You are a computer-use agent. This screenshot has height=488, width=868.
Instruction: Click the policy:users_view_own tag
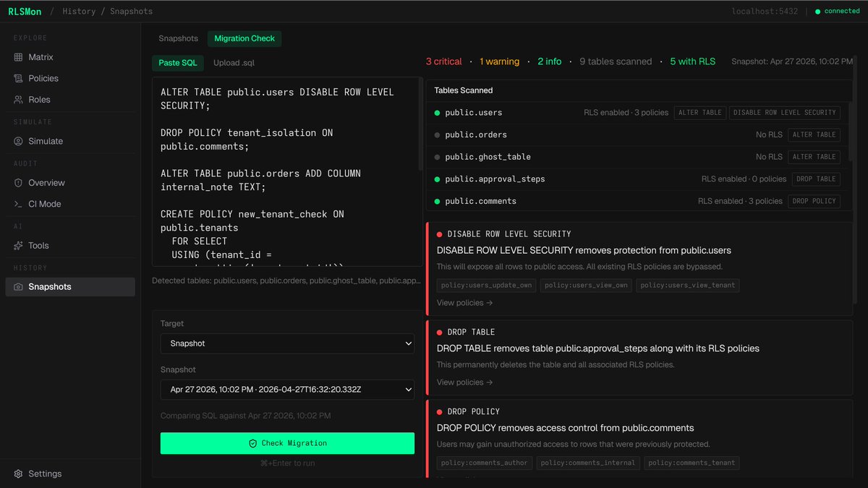coord(586,286)
